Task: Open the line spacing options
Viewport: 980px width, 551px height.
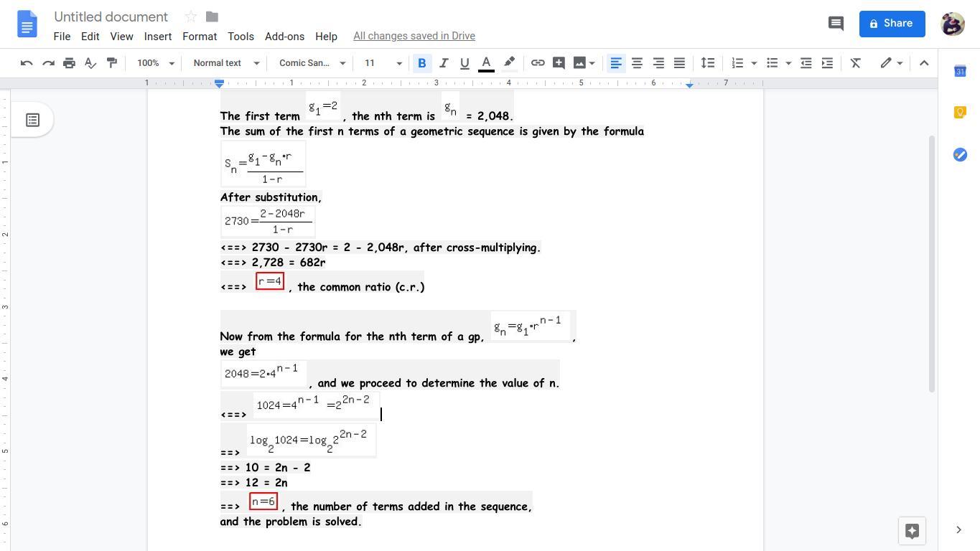Action: (708, 63)
